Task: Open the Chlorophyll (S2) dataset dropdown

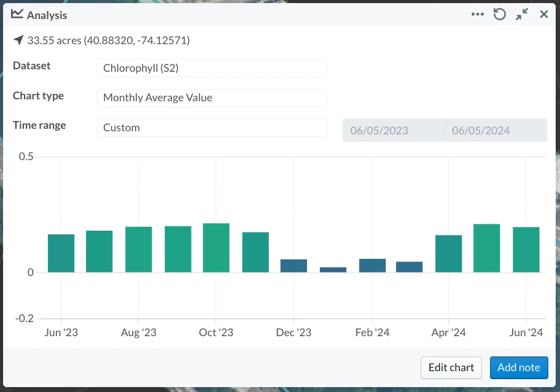Action: point(212,68)
